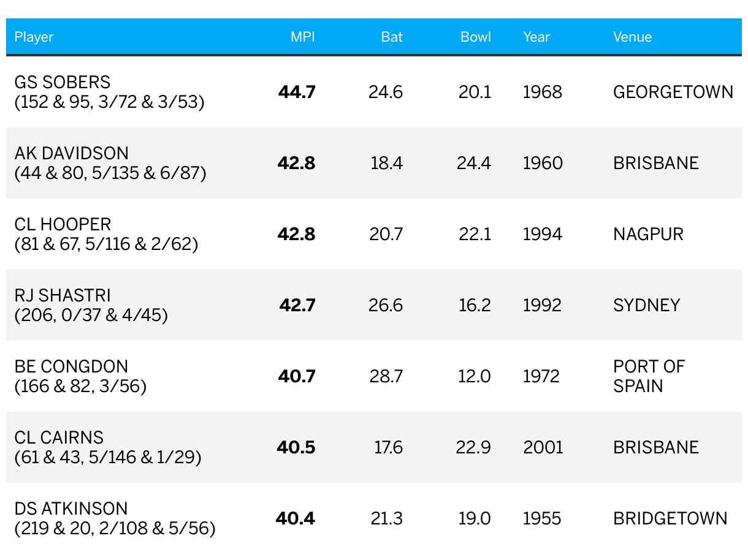Click the Venue column header
The height and width of the screenshot is (560, 748).
pyautogui.click(x=632, y=37)
